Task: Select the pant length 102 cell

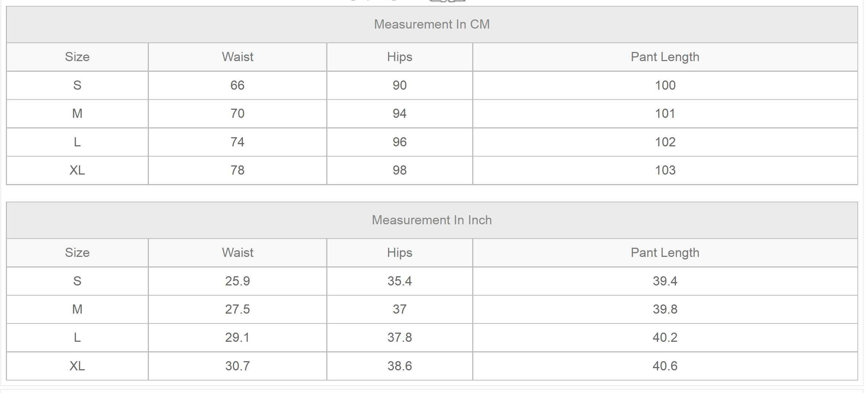Action: point(665,142)
